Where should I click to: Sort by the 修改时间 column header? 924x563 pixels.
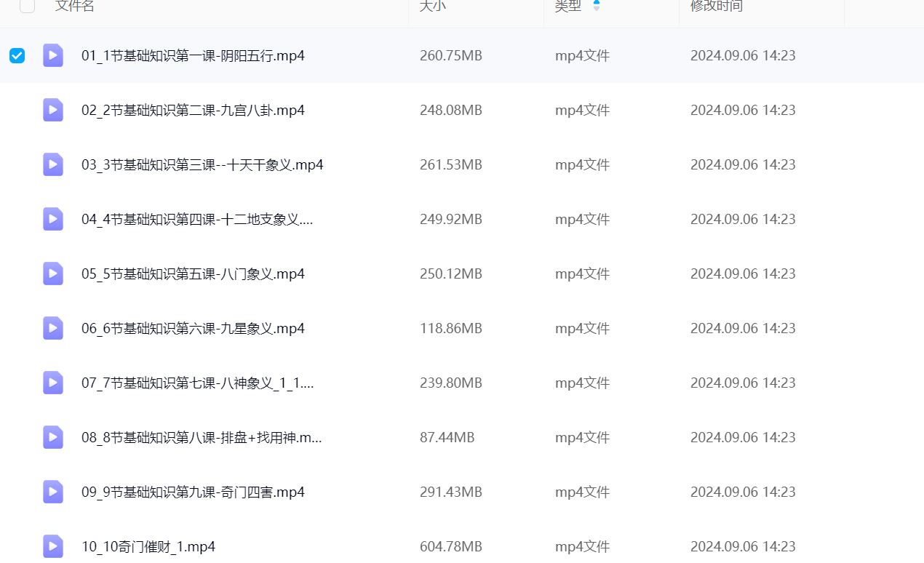click(716, 6)
